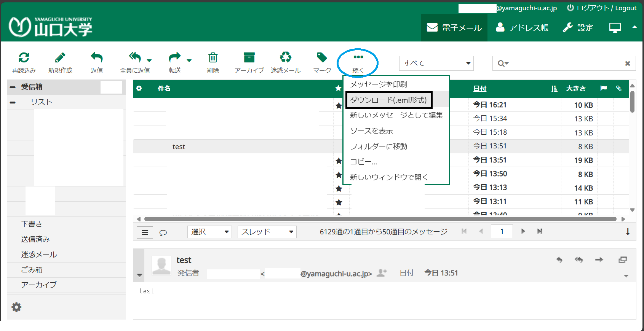Image resolution: width=644 pixels, height=331 pixels.
Task: Collapse the header with the up arrow
Action: pos(634,27)
